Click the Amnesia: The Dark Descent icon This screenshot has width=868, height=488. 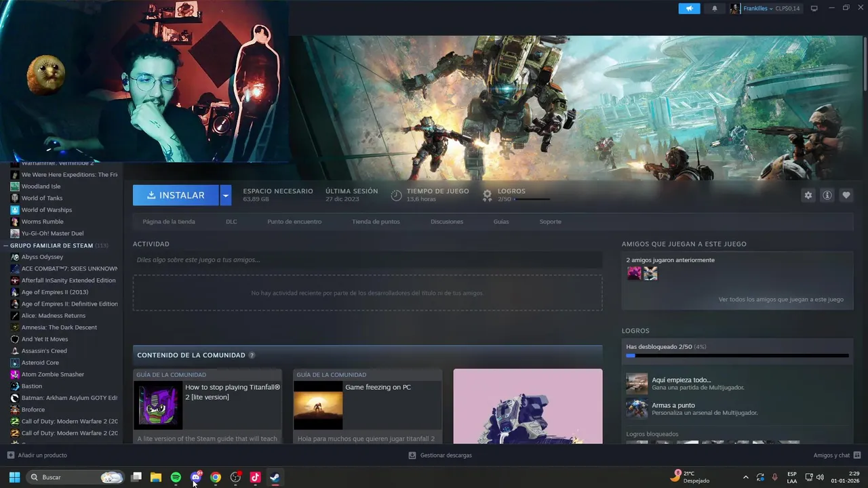(15, 327)
